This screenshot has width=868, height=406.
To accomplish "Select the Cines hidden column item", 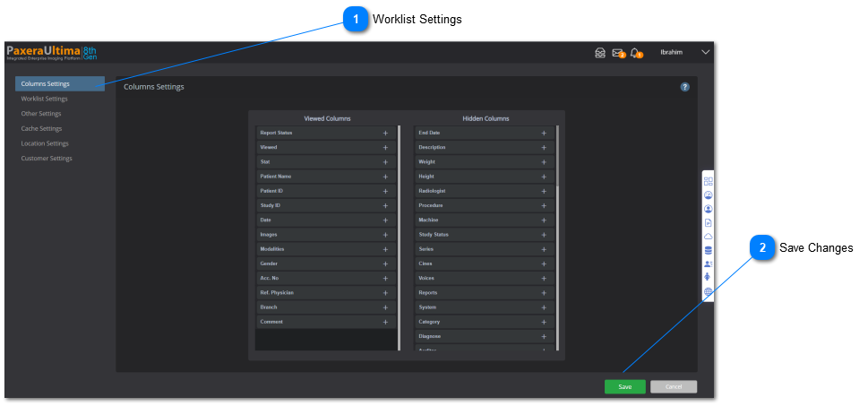I will [485, 263].
